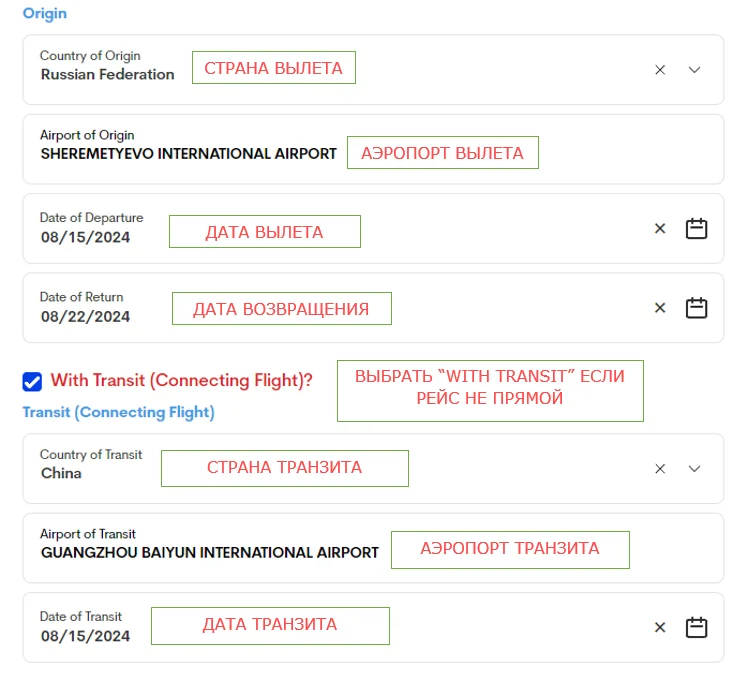The image size is (745, 681).
Task: Click Russian Federation in Country of Origin
Action: [x=107, y=74]
